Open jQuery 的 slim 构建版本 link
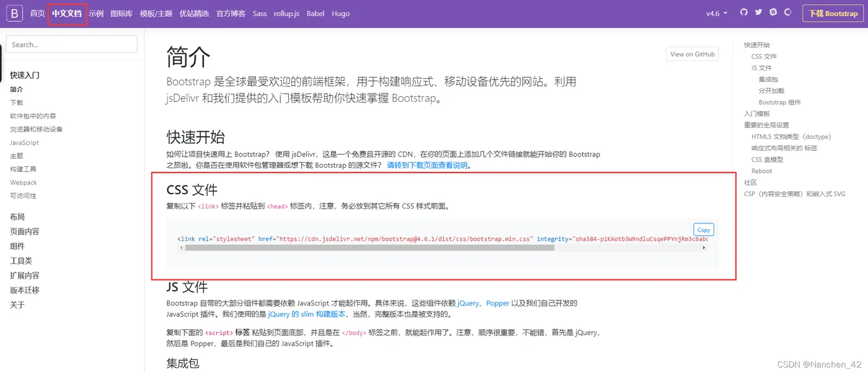Viewport: 868px width, 373px height. [306, 314]
